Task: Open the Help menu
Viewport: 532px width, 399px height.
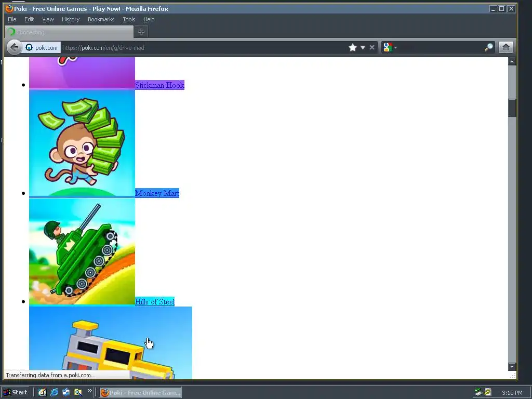Action: coord(149,19)
